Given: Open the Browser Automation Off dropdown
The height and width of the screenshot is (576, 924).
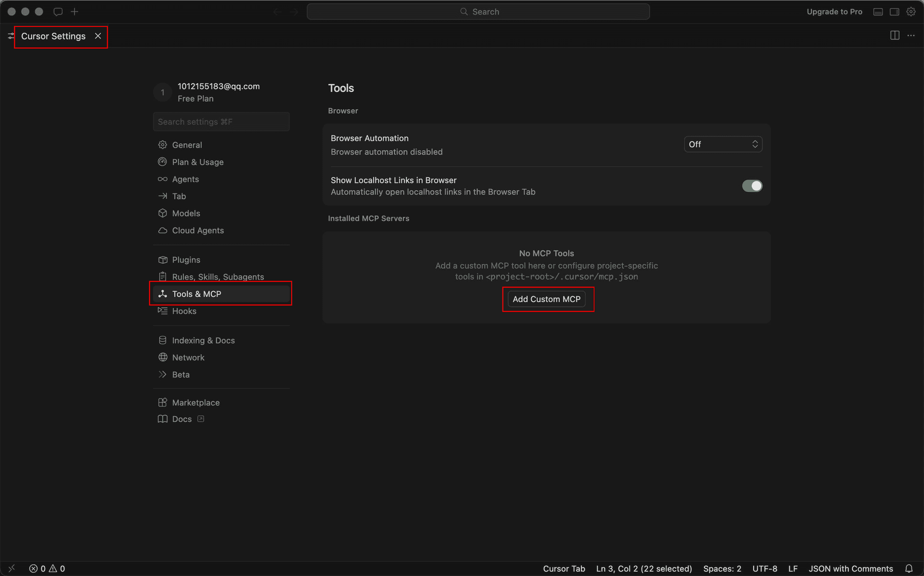Looking at the screenshot, I should point(723,144).
